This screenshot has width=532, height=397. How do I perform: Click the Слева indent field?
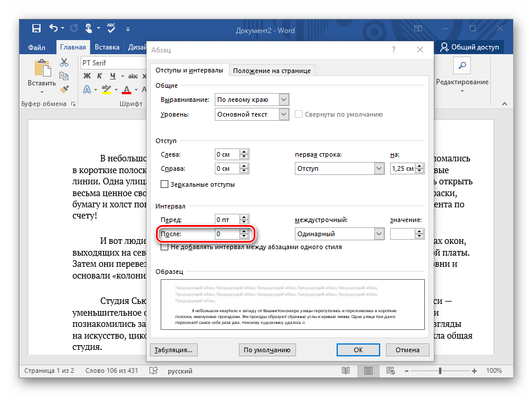227,154
